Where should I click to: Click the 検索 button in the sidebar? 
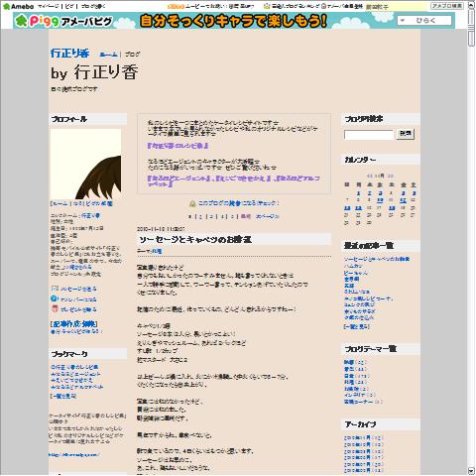(x=406, y=134)
